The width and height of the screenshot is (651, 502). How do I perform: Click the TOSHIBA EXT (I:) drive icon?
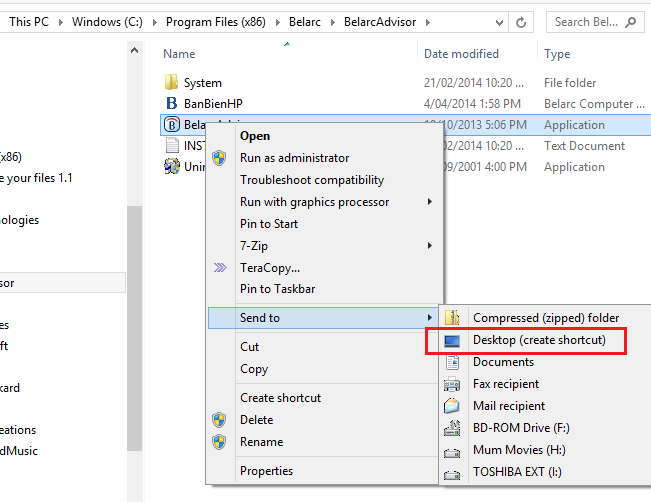click(452, 475)
